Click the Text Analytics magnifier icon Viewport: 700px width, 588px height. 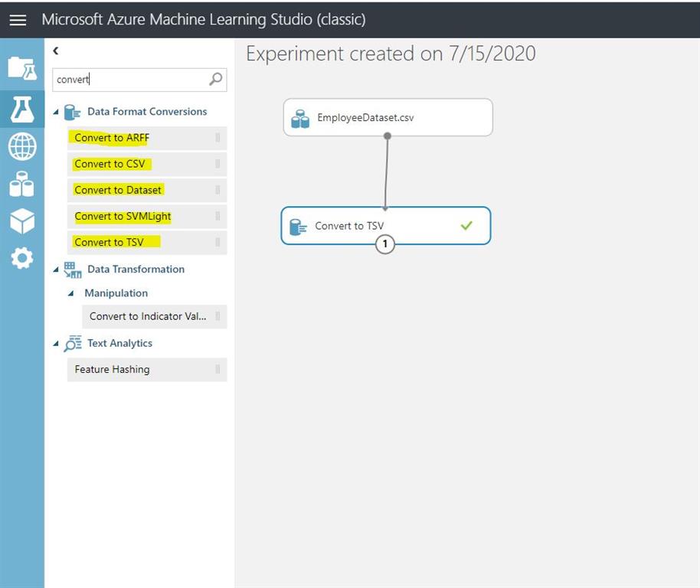(x=71, y=343)
